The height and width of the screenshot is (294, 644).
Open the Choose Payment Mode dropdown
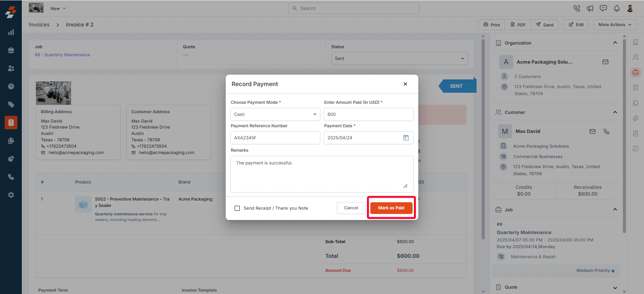(x=275, y=114)
